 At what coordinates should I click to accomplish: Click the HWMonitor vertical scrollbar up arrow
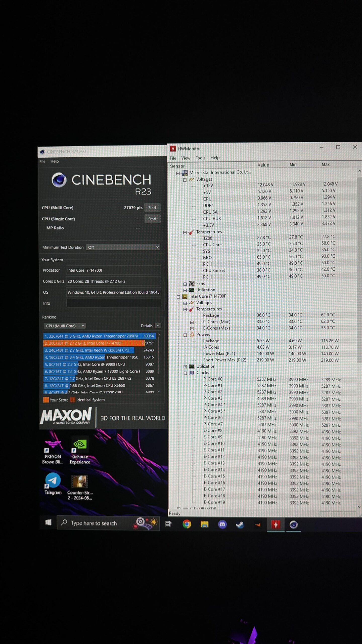point(359,171)
